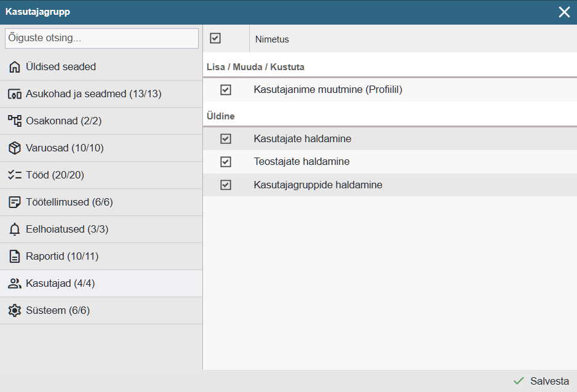Click the Raportid document icon
The height and width of the screenshot is (392, 577).
click(15, 257)
